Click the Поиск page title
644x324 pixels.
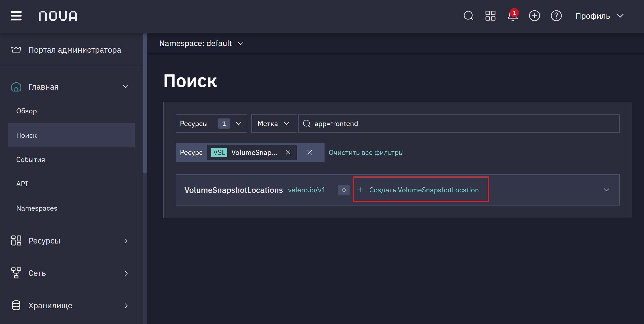[x=190, y=81]
